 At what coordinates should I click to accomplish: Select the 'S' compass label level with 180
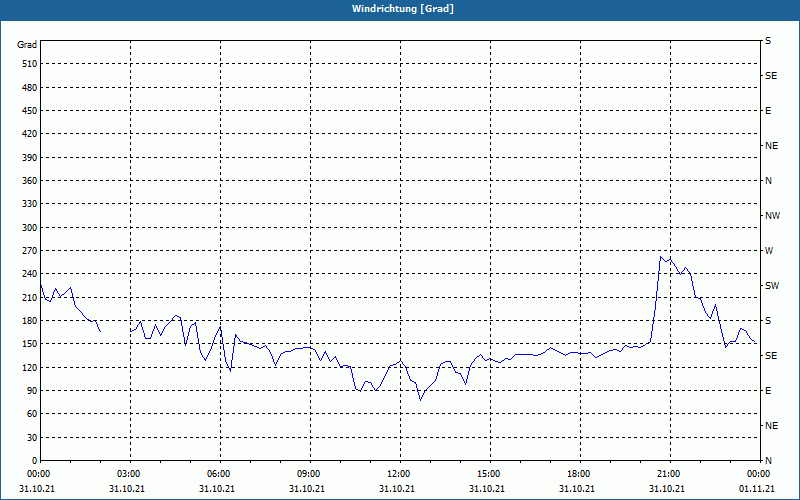[x=768, y=321]
